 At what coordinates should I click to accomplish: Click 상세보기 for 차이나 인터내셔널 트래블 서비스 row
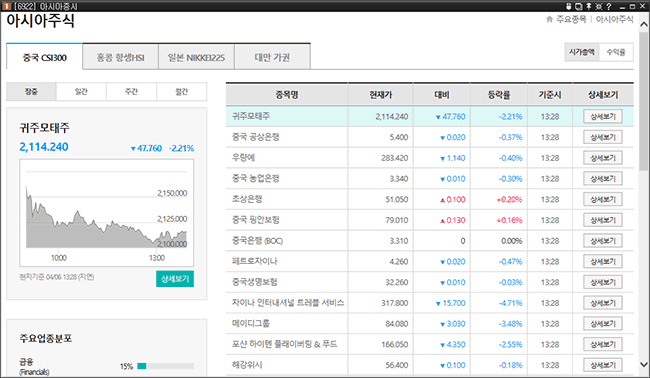click(x=603, y=303)
